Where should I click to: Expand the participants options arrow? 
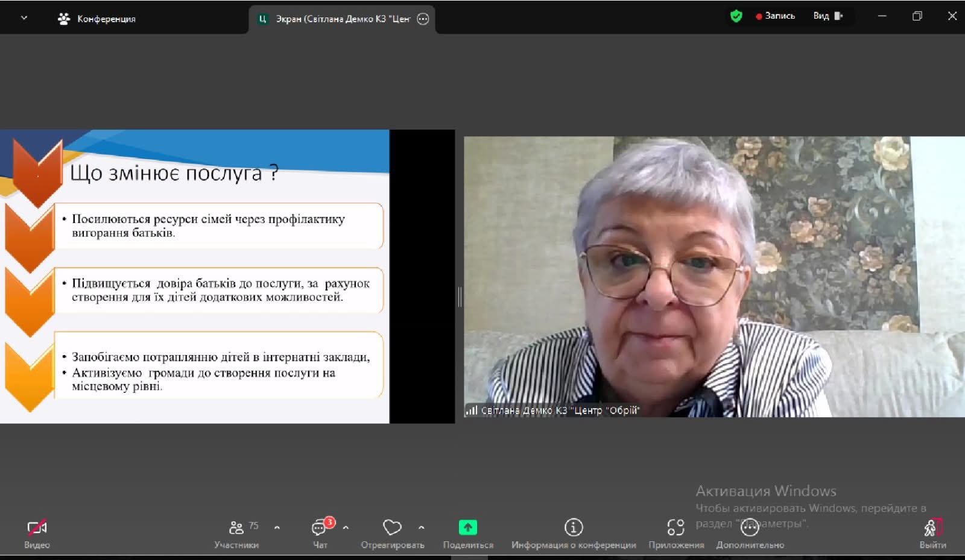[x=277, y=527]
